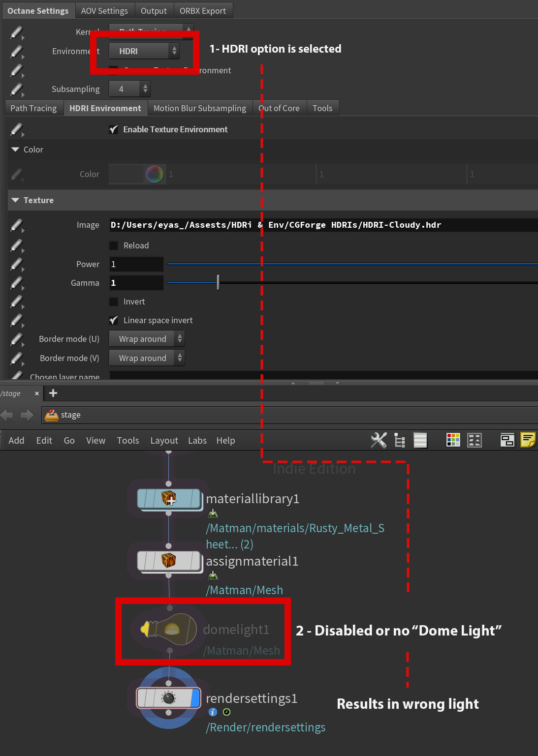Open Border mode (V) Wrap around dropdown
This screenshot has height=756, width=538.
point(147,358)
